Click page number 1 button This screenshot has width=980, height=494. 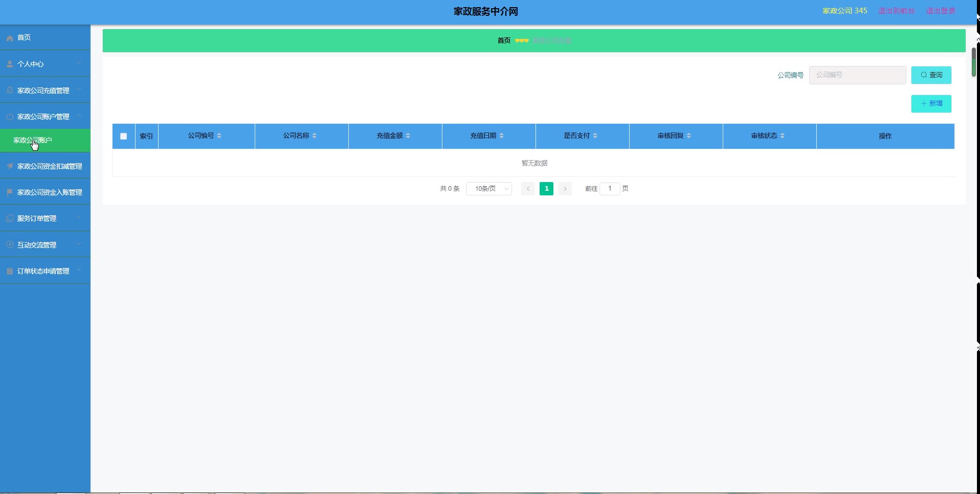pos(546,189)
